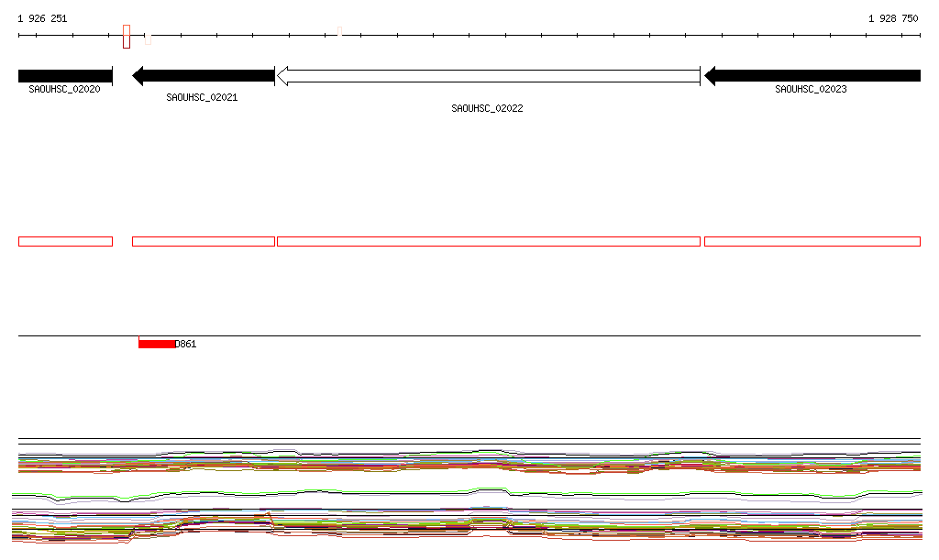
Task: Click the SAOUHSC_02020 label text
Action: [x=65, y=89]
